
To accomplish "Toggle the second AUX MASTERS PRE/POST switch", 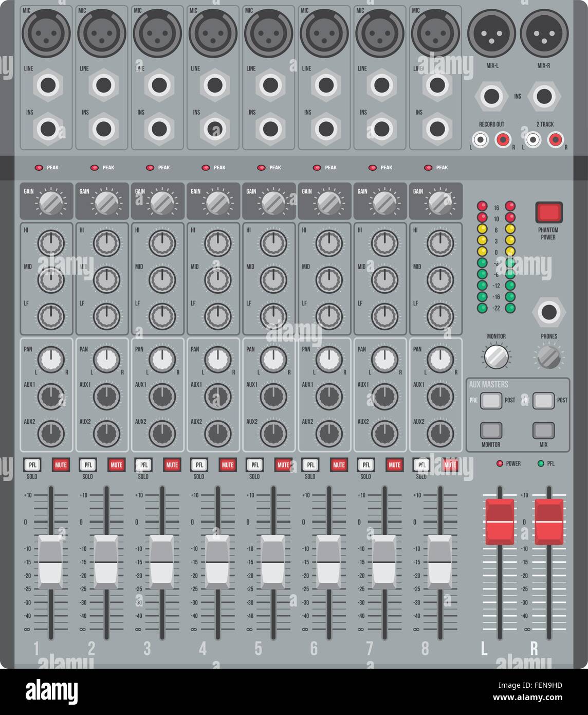I will (543, 401).
